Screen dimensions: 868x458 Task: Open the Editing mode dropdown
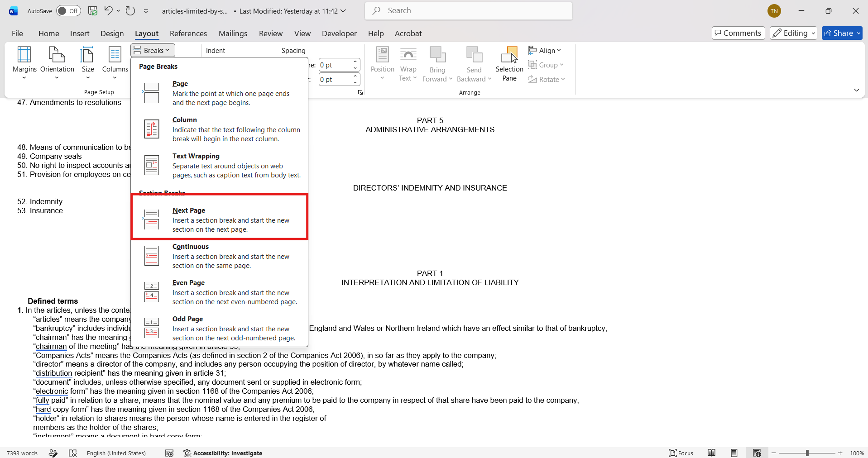click(793, 33)
